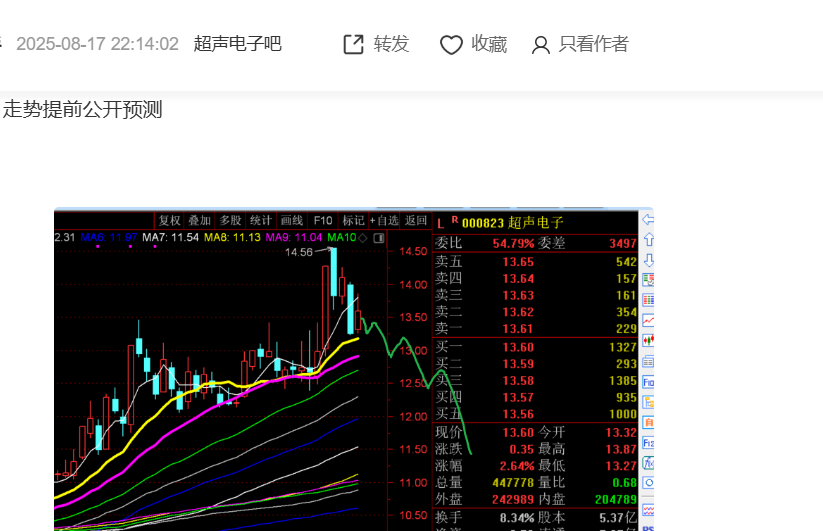The width and height of the screenshot is (823, 531).
Task: Click the 14.56 peak price annotation
Action: 299,252
